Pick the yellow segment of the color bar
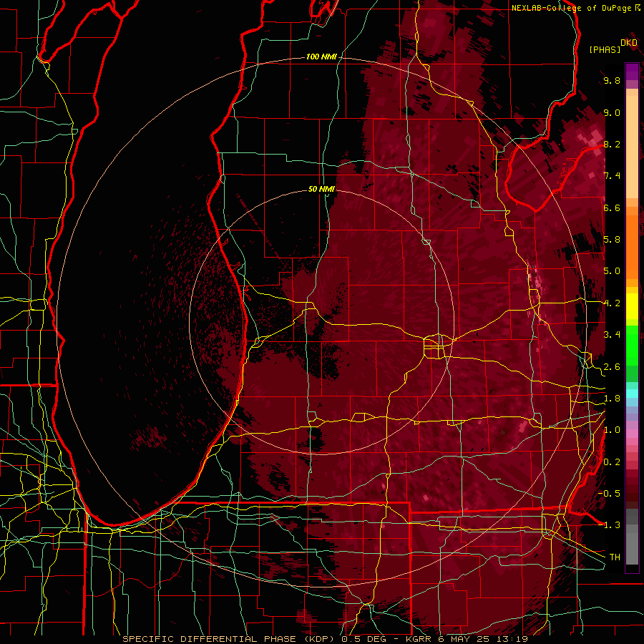 click(x=632, y=306)
